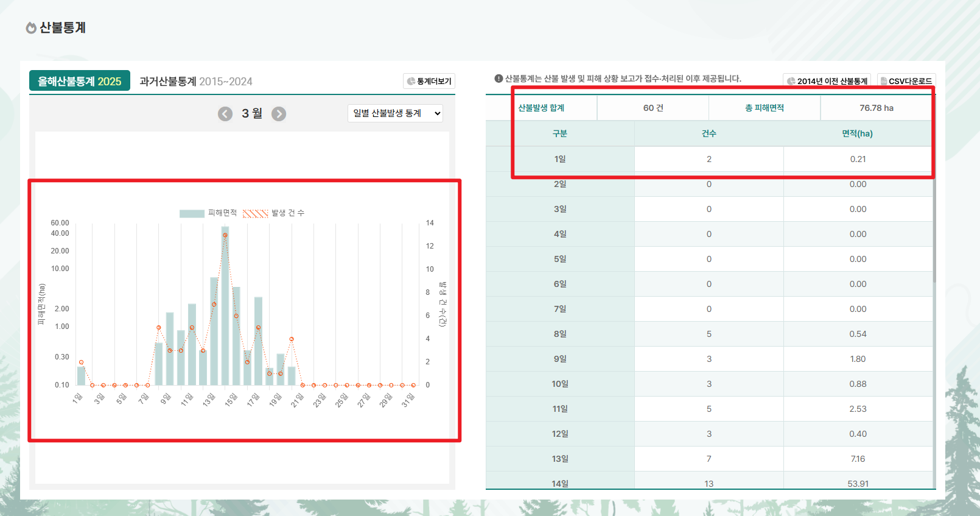Select the 7일 row label
Viewport: 980px width, 516px height.
tap(560, 309)
